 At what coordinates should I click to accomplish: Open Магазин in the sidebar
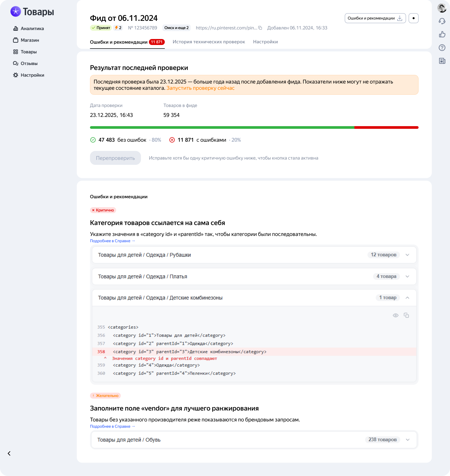(26, 40)
